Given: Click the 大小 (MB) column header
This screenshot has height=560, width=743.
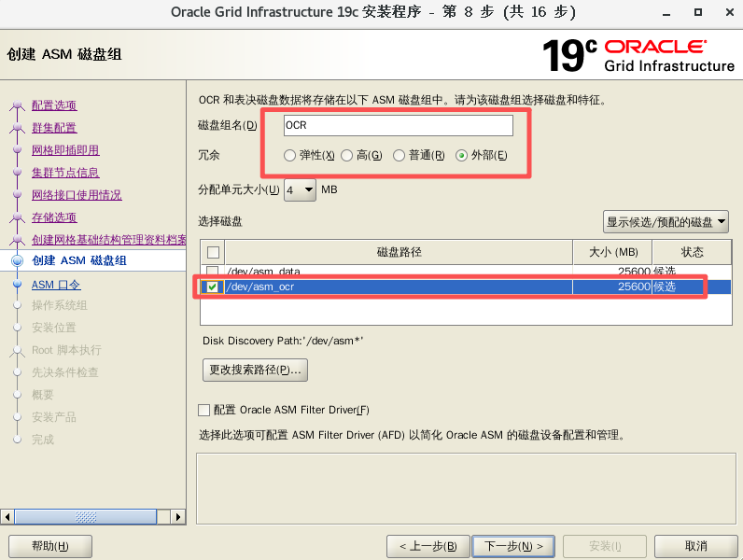Looking at the screenshot, I should click(613, 252).
